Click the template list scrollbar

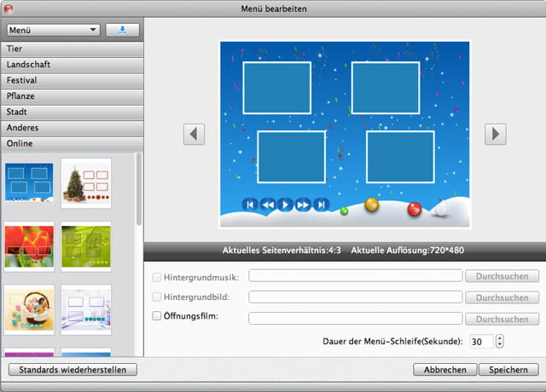tap(139, 189)
